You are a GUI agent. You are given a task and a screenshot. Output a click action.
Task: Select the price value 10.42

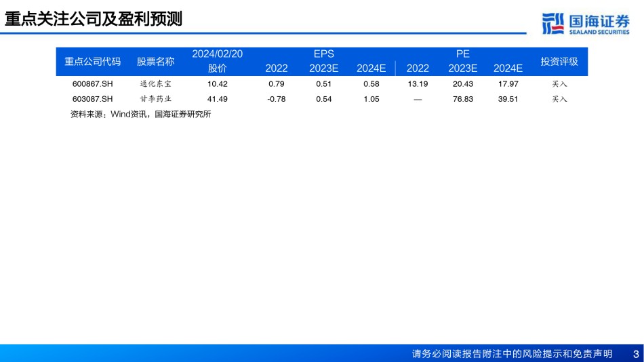tap(218, 84)
